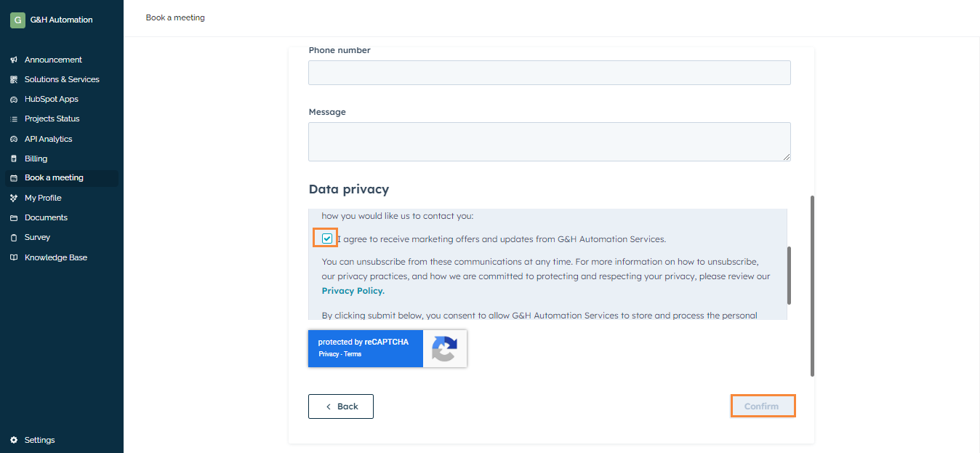Open the Documents sidebar item
This screenshot has height=453, width=980.
(x=46, y=217)
